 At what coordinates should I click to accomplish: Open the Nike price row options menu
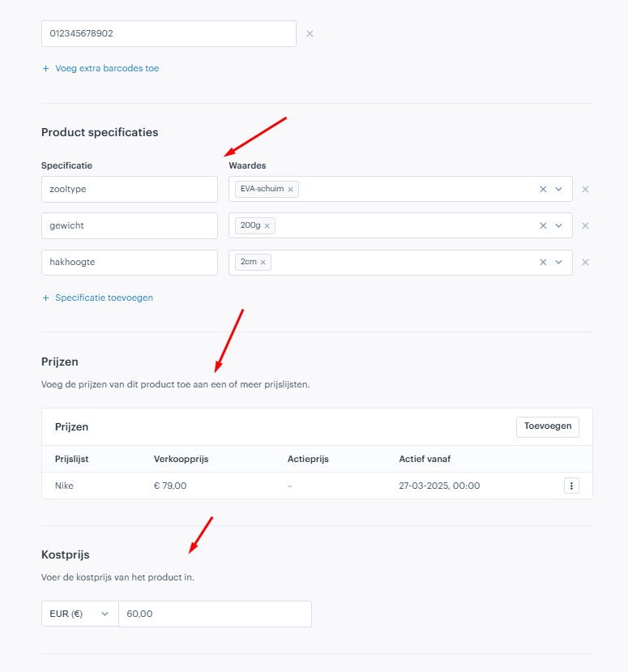(x=571, y=486)
